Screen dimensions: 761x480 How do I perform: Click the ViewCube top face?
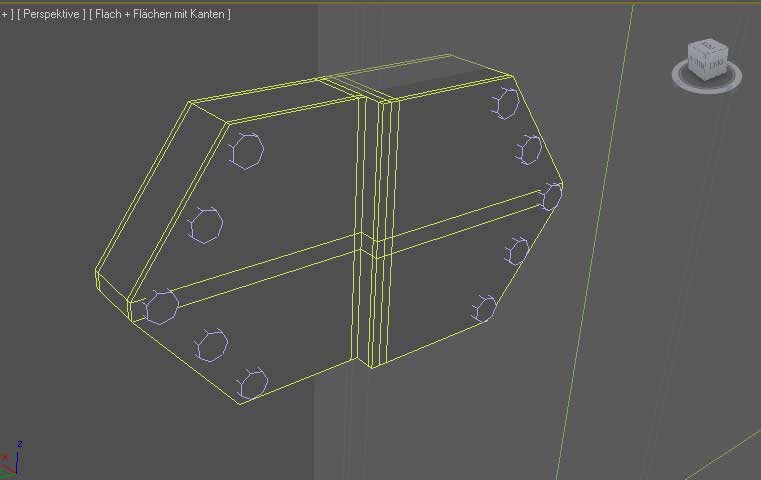tap(709, 46)
